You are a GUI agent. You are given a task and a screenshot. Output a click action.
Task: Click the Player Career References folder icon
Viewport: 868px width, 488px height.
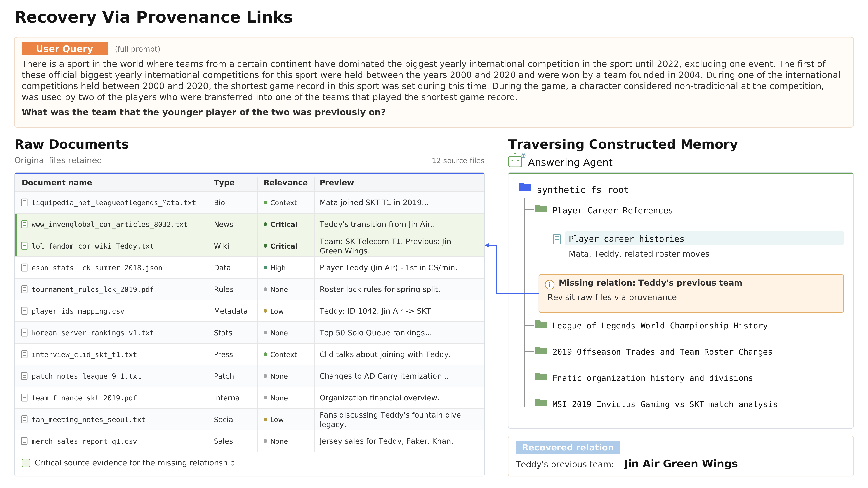[x=541, y=209]
